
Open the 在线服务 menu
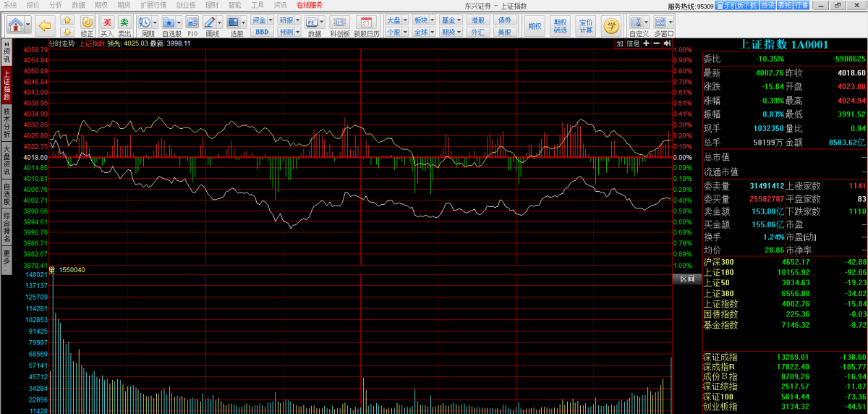309,5
